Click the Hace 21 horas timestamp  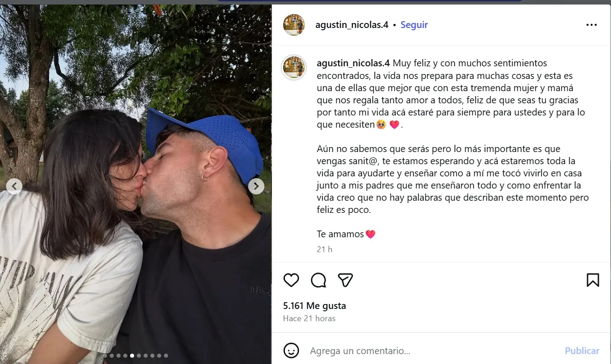coord(309,318)
